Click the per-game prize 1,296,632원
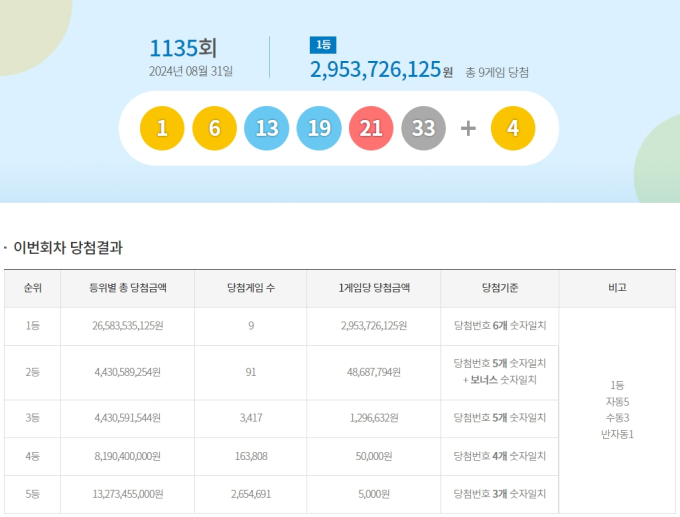 click(x=374, y=418)
